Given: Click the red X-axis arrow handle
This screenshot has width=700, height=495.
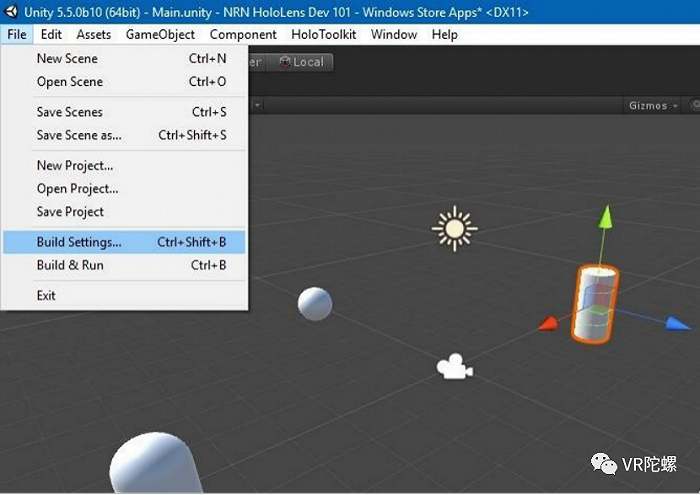Looking at the screenshot, I should 548,323.
